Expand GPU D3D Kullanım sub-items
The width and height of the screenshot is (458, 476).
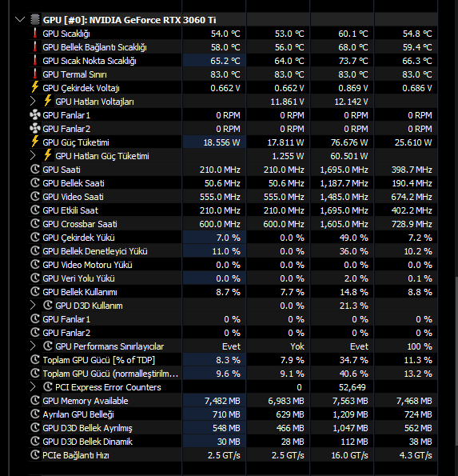tap(33, 305)
